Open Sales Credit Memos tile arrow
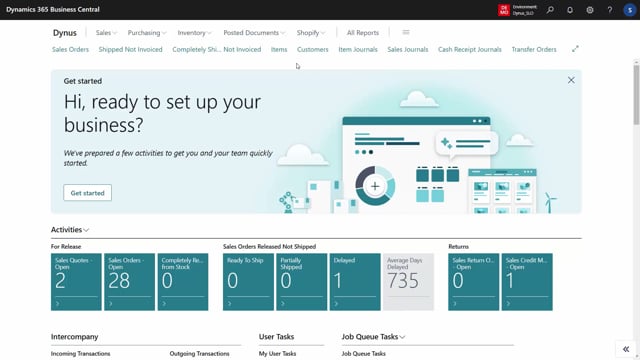The width and height of the screenshot is (640, 360). tap(508, 304)
